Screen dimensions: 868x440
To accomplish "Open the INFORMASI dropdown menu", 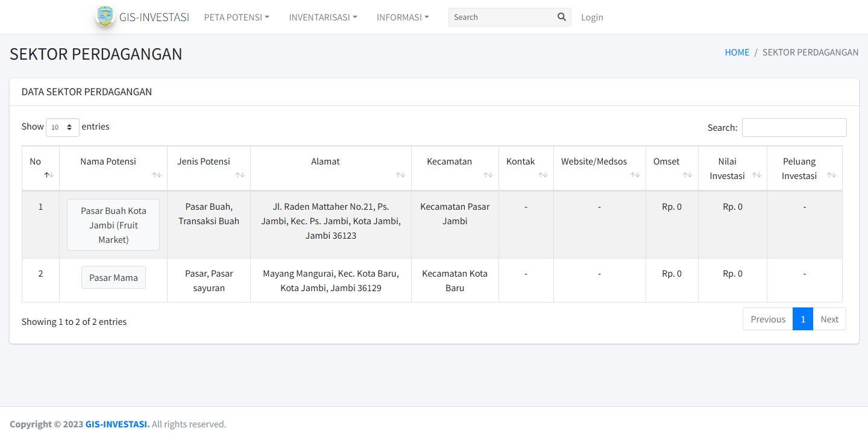I will click(403, 17).
